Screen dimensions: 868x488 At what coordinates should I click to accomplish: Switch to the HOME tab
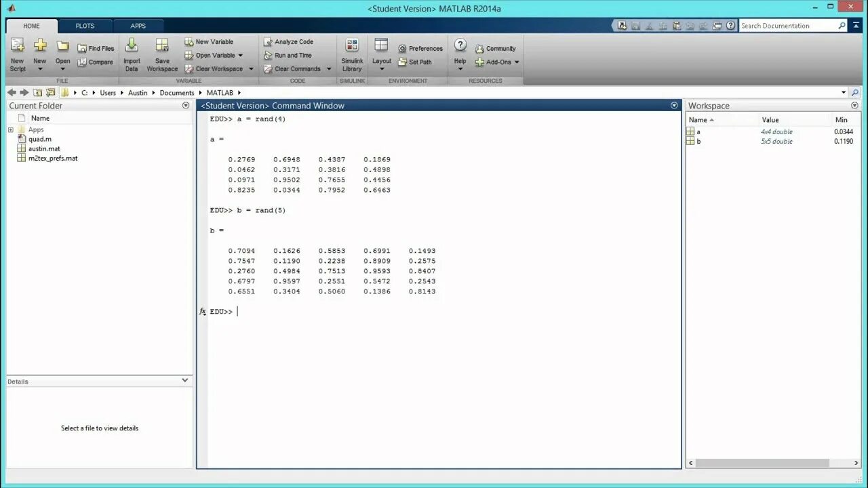click(x=32, y=26)
